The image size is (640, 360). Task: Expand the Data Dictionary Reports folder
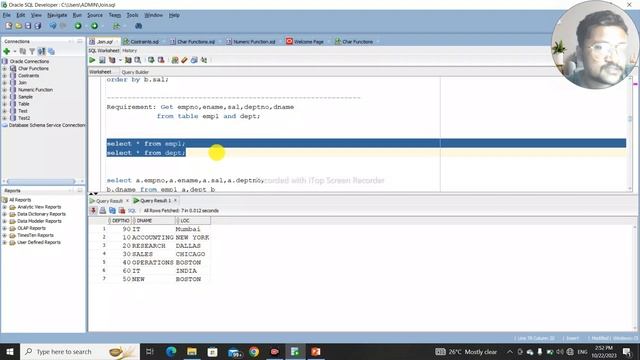(x=4, y=214)
